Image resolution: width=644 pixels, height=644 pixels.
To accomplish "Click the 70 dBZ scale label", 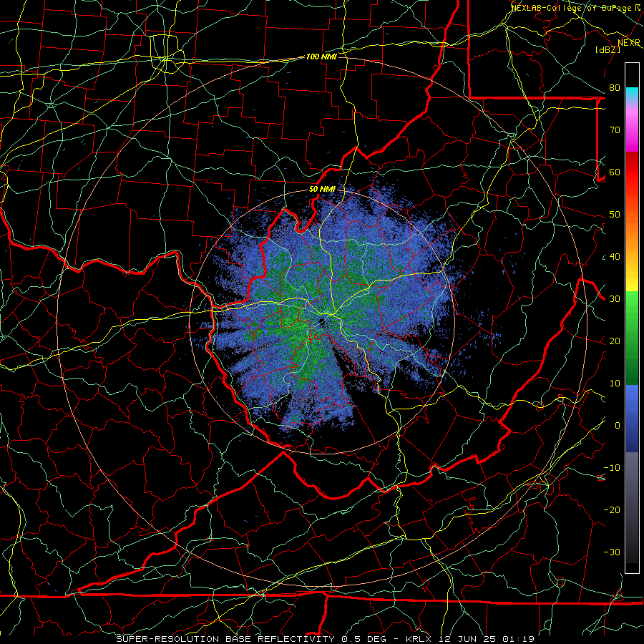I will click(615, 130).
